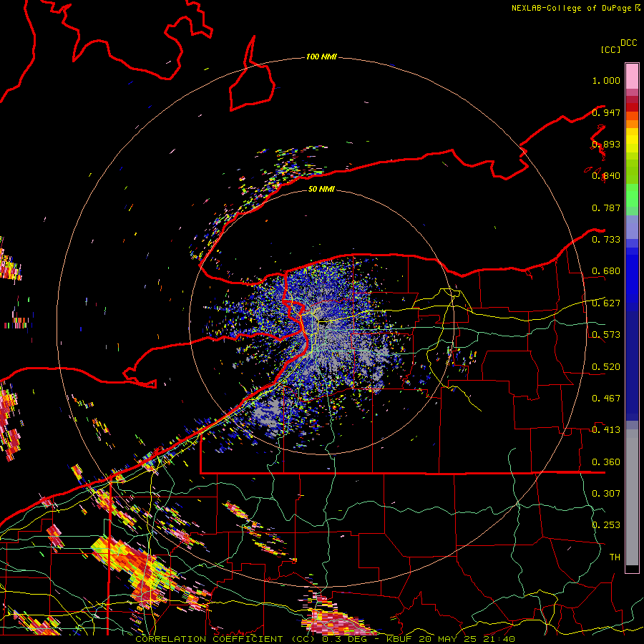Click the TH threshold label
Screen dimensions: 644x644
click(615, 557)
